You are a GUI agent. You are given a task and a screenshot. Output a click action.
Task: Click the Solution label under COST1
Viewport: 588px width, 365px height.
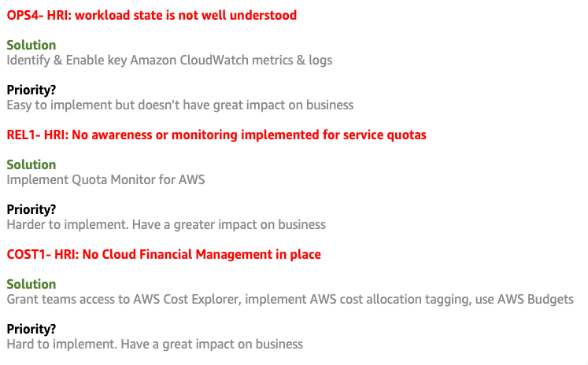pyautogui.click(x=31, y=284)
